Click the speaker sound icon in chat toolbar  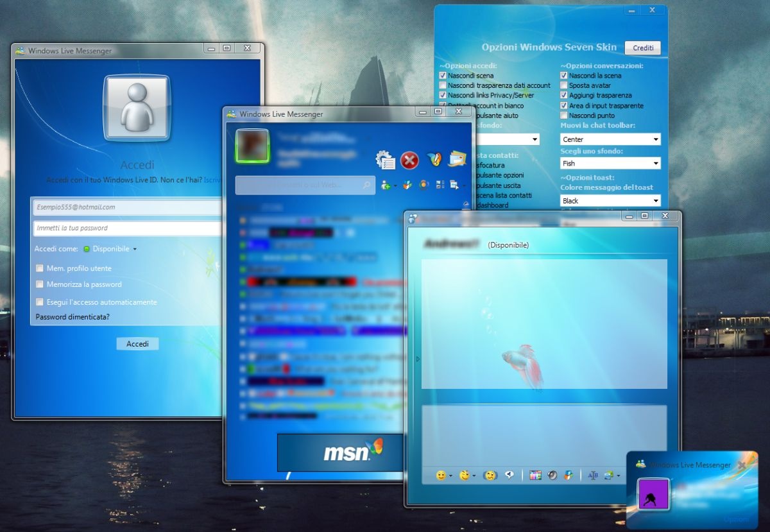[552, 476]
